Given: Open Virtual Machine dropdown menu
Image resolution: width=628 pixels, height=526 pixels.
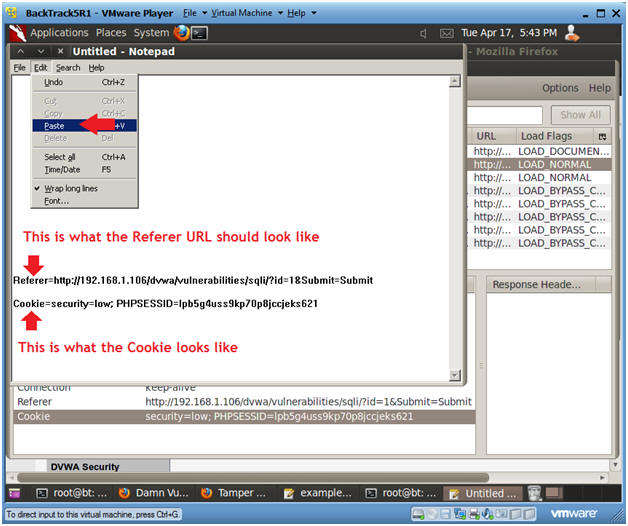Looking at the screenshot, I should point(247,13).
